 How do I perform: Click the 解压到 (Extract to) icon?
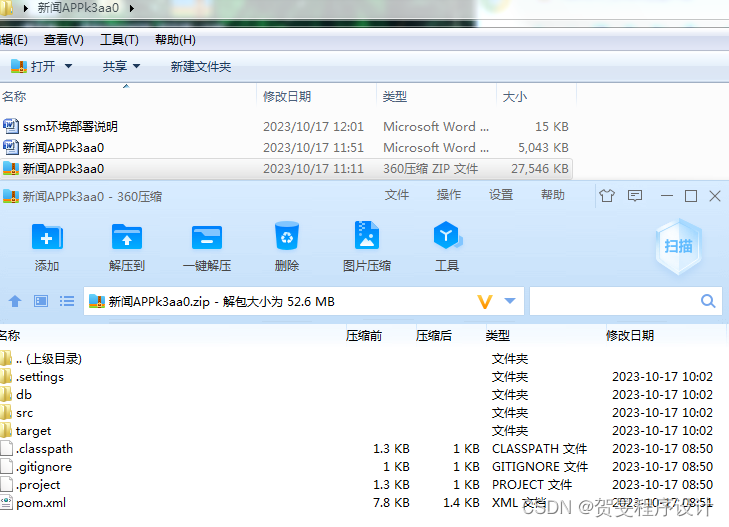pyautogui.click(x=127, y=237)
